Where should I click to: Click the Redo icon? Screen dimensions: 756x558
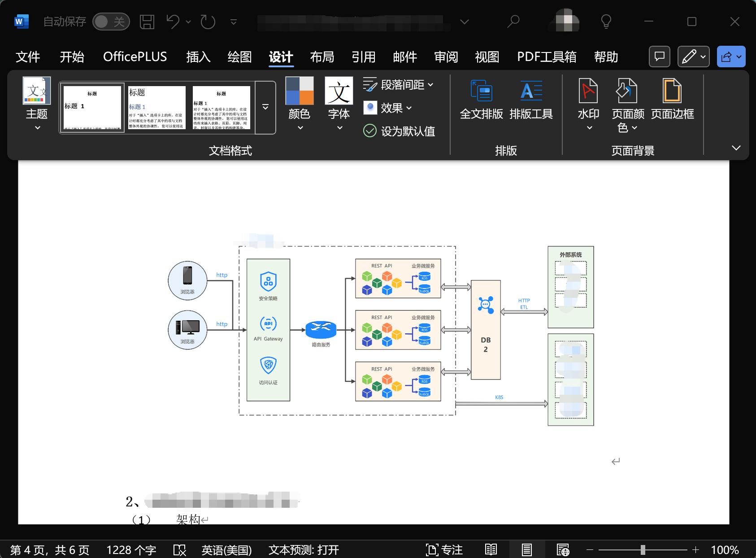[208, 22]
